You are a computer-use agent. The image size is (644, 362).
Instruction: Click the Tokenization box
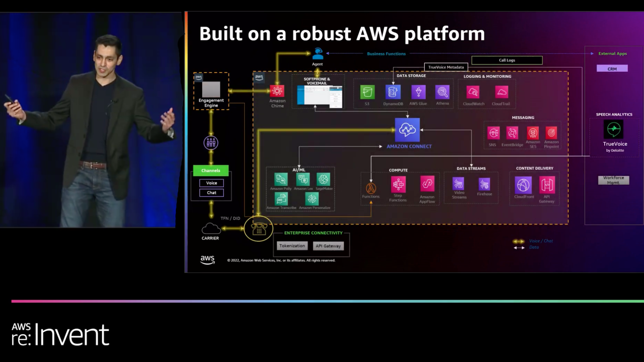292,246
